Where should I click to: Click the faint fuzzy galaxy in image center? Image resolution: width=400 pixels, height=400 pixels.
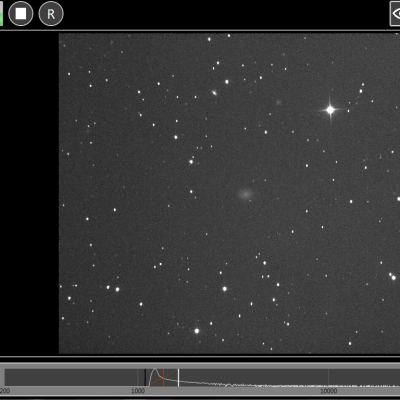coord(246,194)
